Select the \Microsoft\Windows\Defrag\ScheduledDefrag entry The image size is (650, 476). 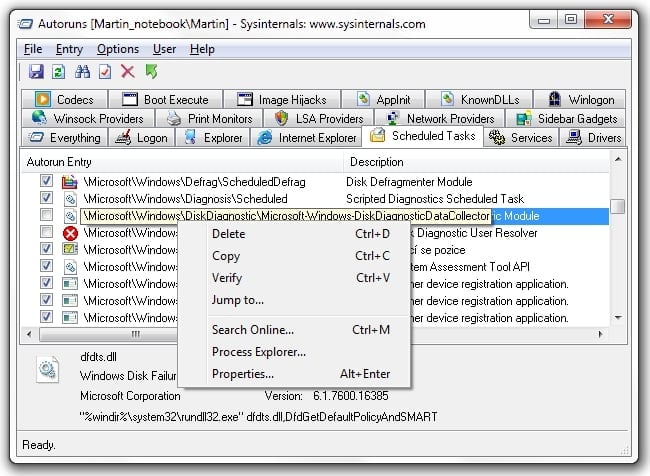point(194,182)
